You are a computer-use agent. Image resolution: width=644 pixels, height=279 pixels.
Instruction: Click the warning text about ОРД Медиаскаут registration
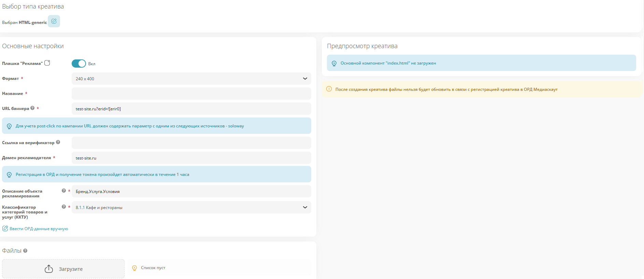[x=446, y=89]
